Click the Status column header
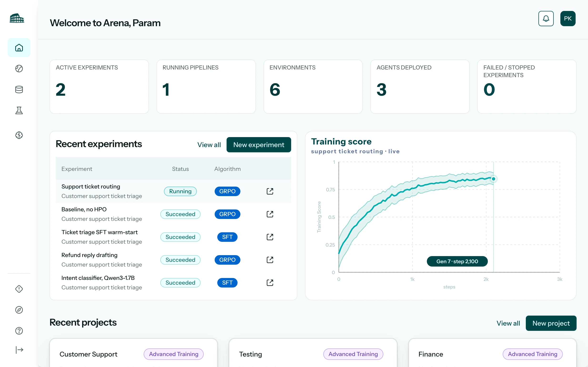588x367 pixels. pos(180,169)
